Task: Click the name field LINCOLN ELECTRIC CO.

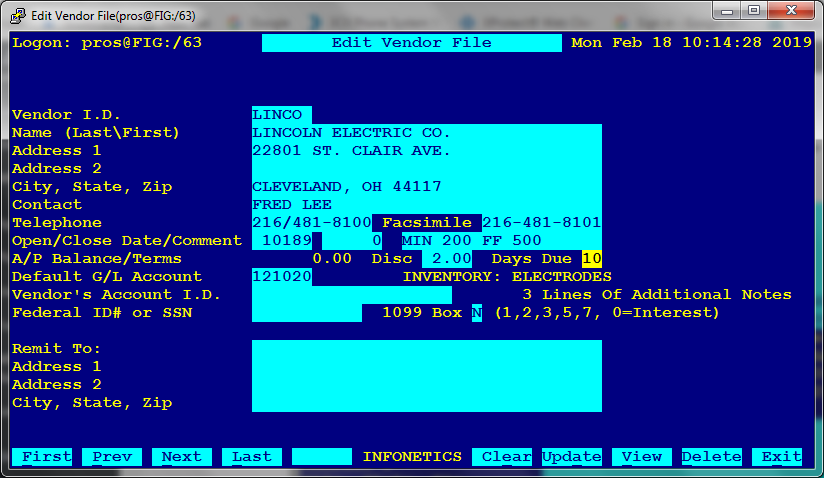Action: [427, 133]
